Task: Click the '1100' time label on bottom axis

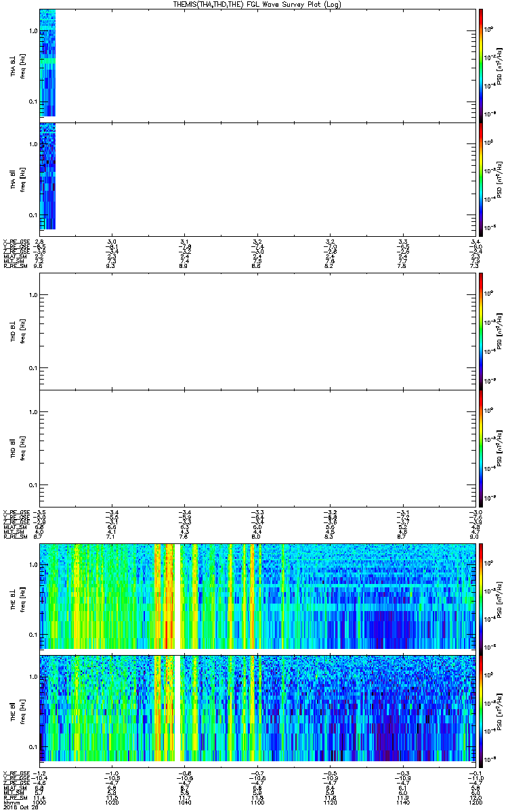Action: pos(257,802)
